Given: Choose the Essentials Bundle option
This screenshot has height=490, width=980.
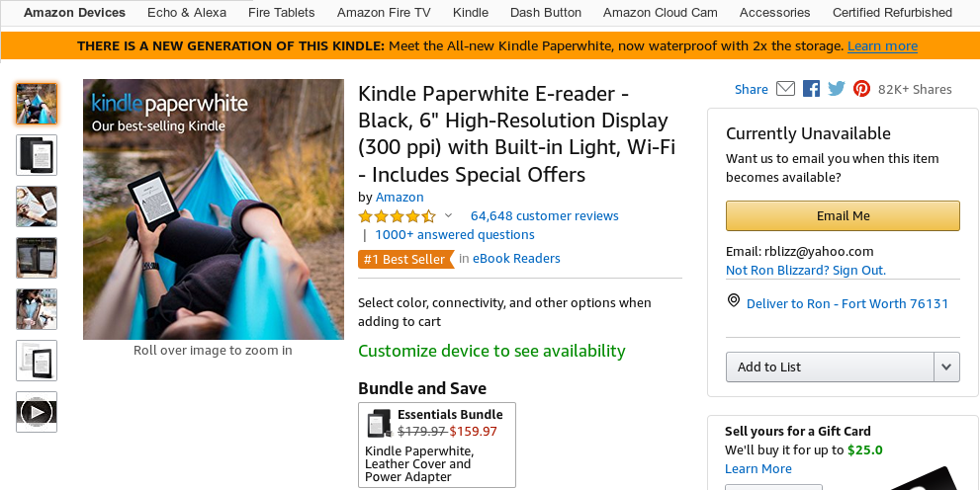Looking at the screenshot, I should click(x=436, y=445).
